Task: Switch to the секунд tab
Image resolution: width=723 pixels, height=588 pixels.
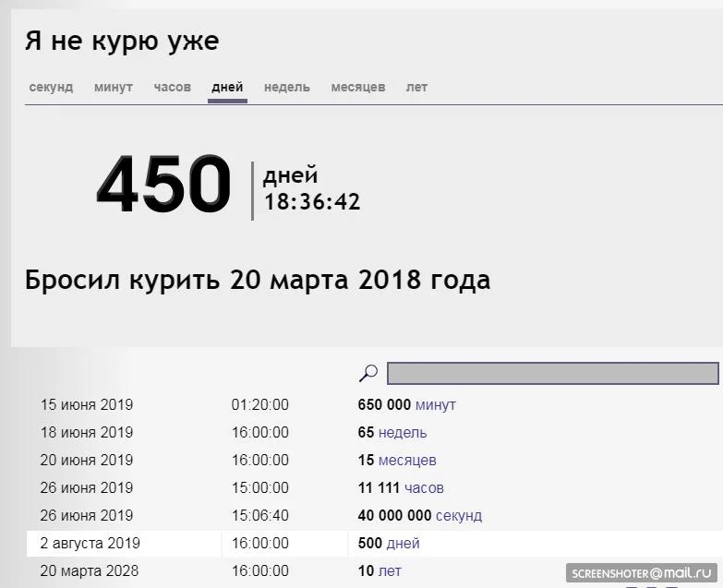Action: [x=51, y=87]
